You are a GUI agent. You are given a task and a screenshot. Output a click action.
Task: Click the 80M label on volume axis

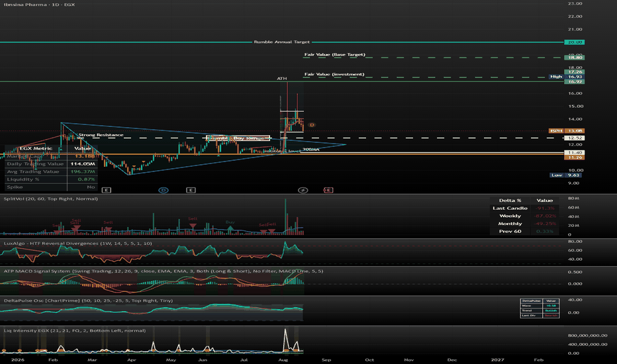[x=573, y=199]
